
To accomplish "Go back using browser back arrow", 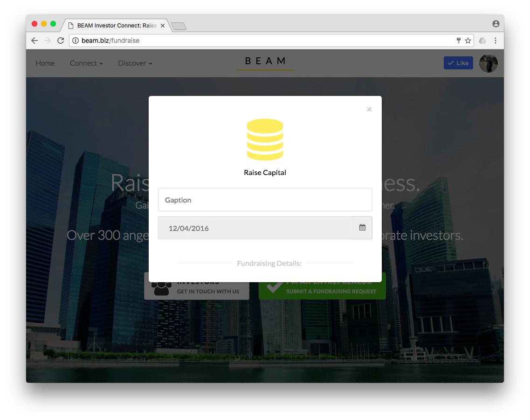I will 34,41.
